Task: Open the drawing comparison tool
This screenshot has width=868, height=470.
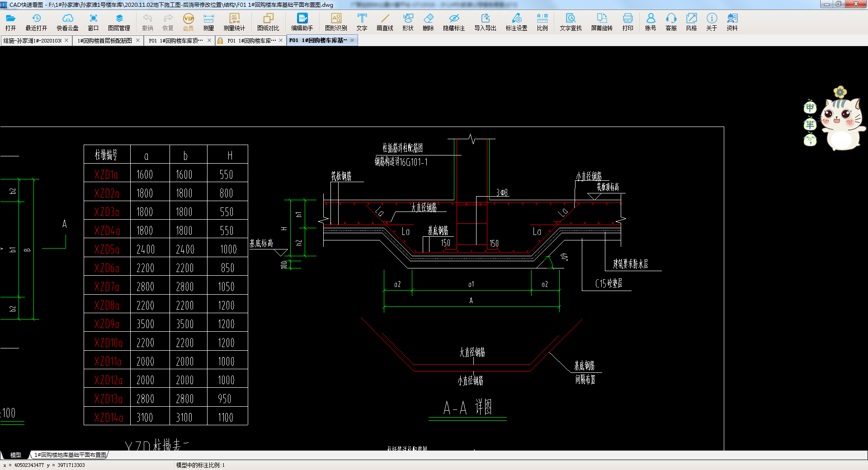Action: (x=268, y=22)
